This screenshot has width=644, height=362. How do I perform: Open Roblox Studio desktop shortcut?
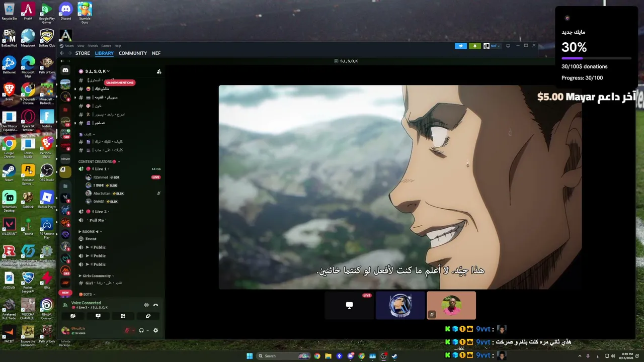tap(28, 148)
